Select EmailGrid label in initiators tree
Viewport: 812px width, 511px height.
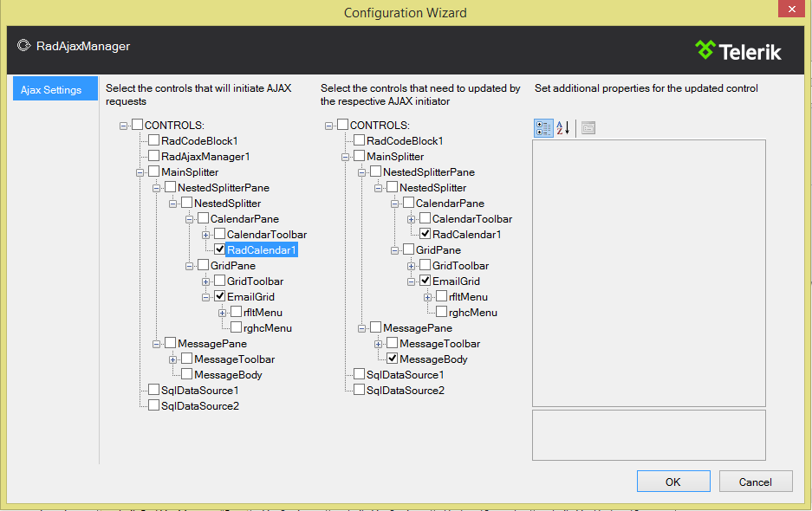pyautogui.click(x=251, y=297)
